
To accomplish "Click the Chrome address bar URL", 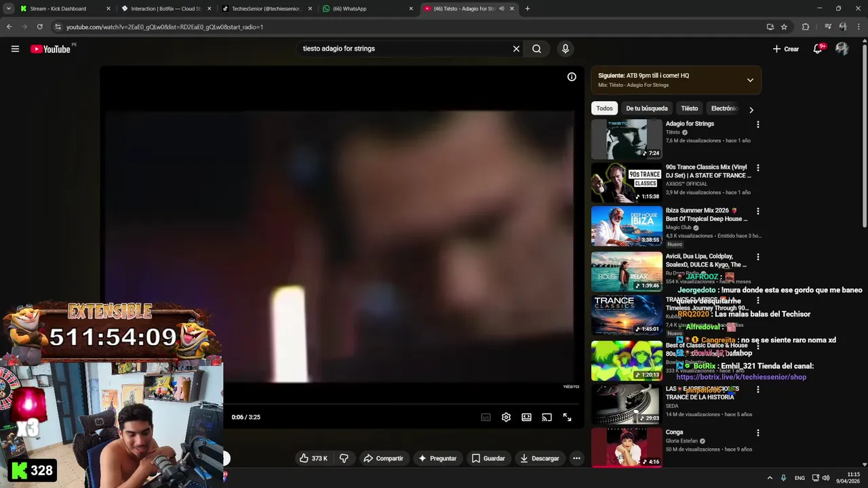I will point(165,27).
